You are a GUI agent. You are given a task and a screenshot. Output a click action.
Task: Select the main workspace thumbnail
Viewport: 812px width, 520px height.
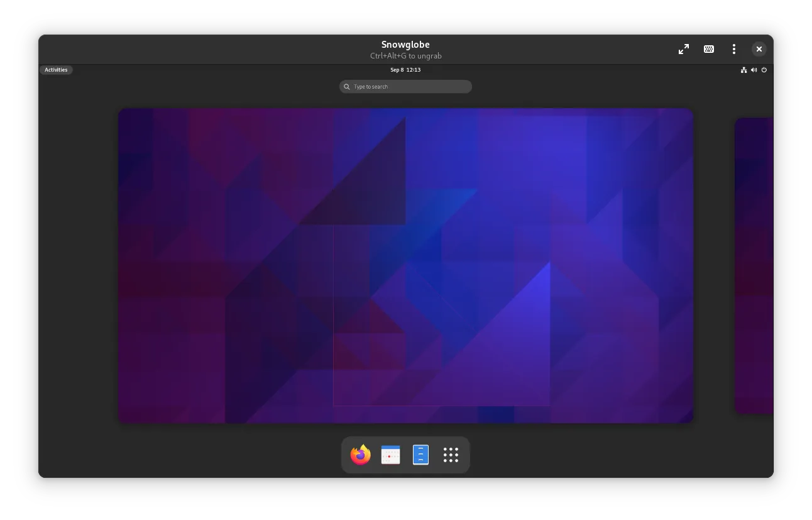[405, 265]
